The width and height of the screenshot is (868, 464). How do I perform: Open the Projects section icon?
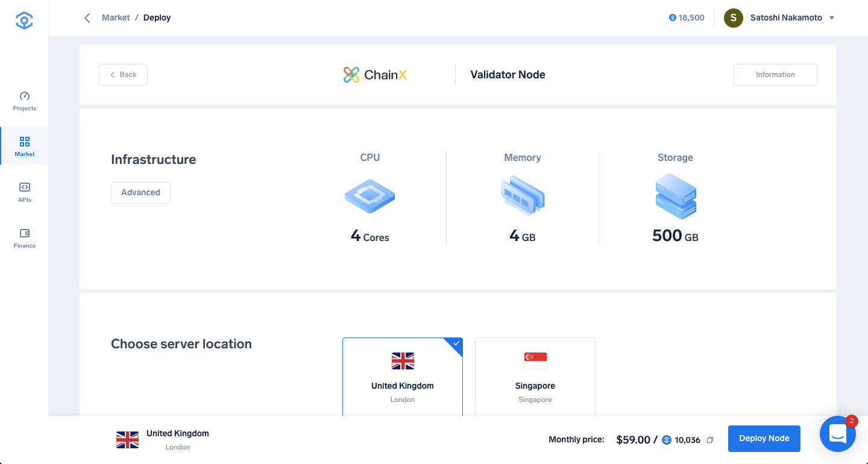click(25, 96)
